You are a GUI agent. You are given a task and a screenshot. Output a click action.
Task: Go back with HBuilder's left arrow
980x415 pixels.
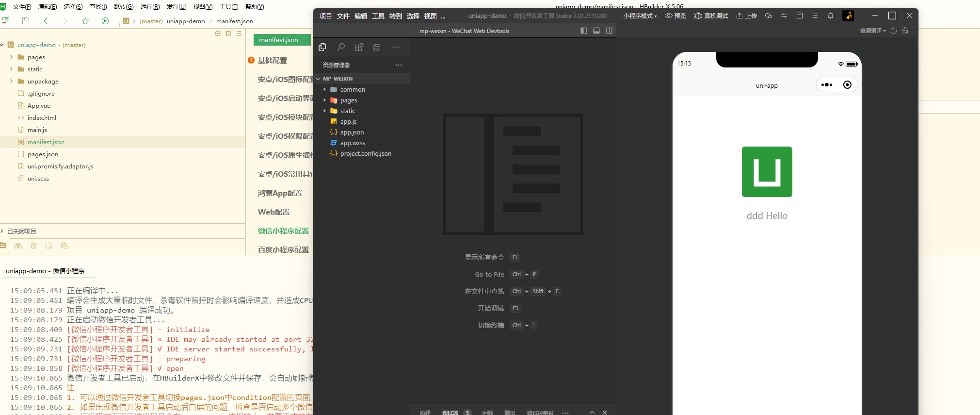coord(46,21)
